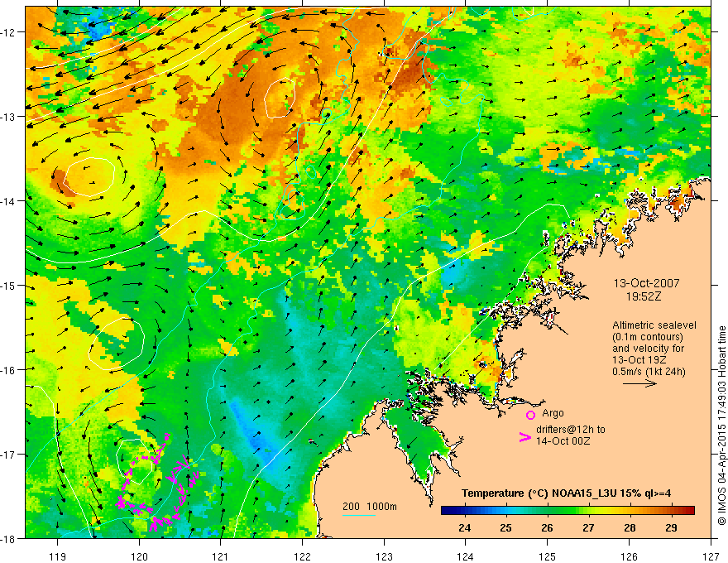Viewport: 728px width, 563px height.
Task: Click the '200 1000m' depth contour label
Action: click(x=370, y=507)
